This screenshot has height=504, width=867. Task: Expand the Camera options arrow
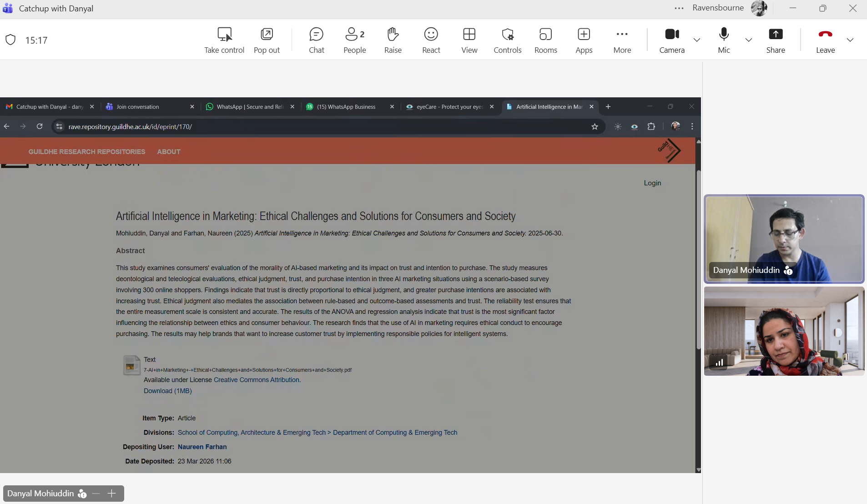pyautogui.click(x=697, y=40)
